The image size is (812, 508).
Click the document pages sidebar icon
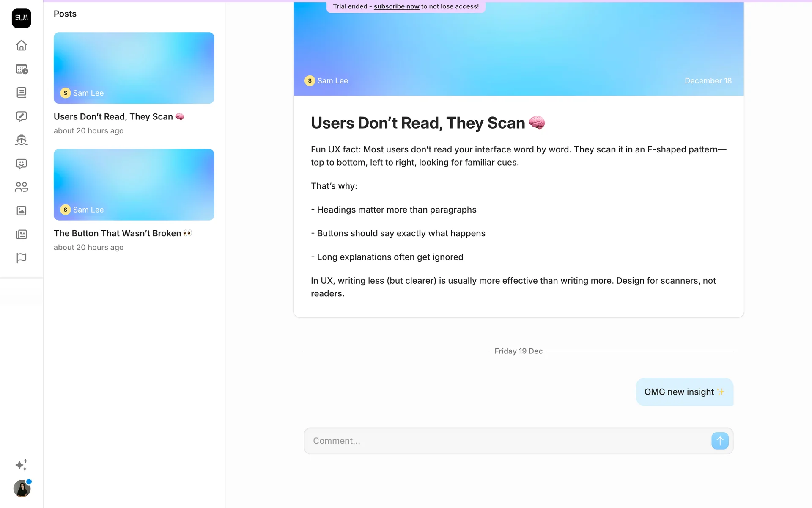[21, 93]
